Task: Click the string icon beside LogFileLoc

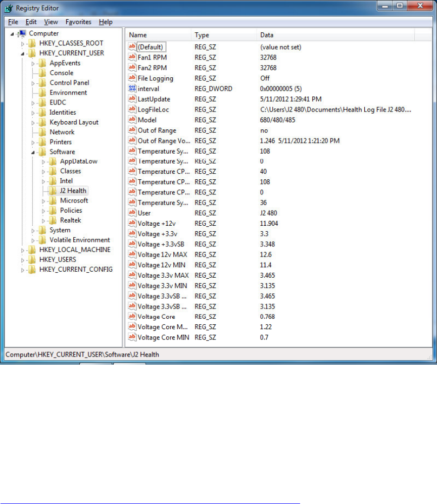Action: pos(132,109)
